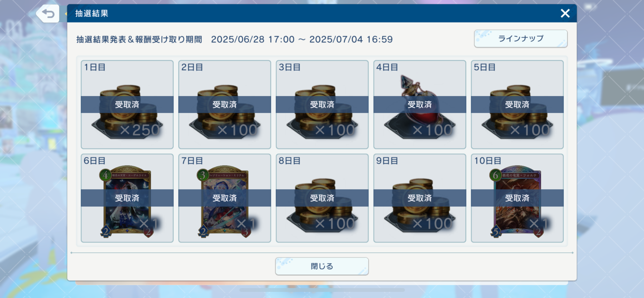Open the ラインナップ lineup button
Viewport: 644px width, 298px height.
pos(521,39)
